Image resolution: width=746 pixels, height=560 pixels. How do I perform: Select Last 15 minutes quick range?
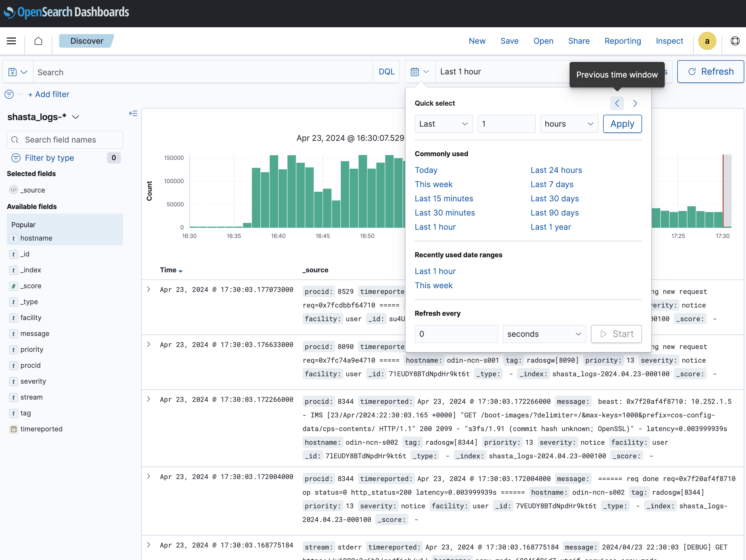[443, 198]
